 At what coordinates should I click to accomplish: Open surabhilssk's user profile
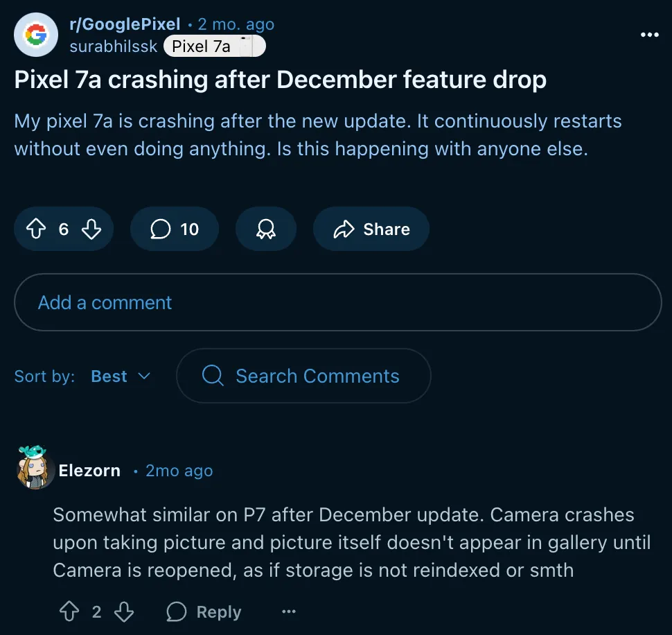coord(114,46)
